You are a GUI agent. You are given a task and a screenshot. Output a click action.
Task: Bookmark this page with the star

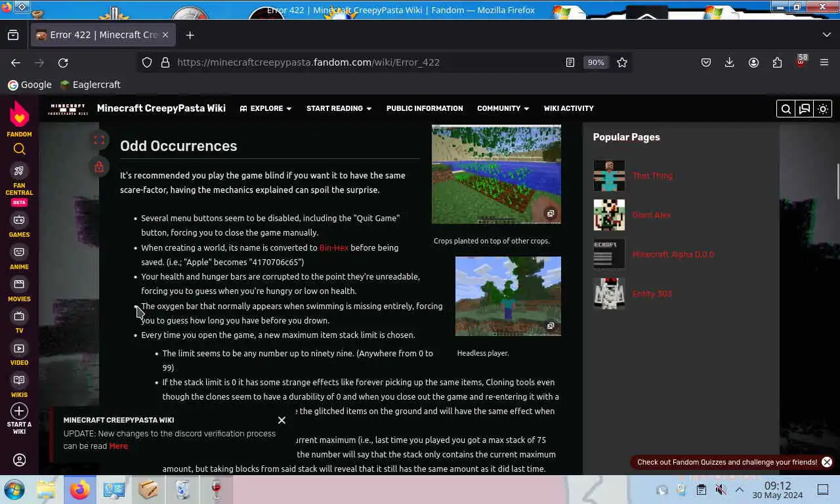[x=622, y=62]
